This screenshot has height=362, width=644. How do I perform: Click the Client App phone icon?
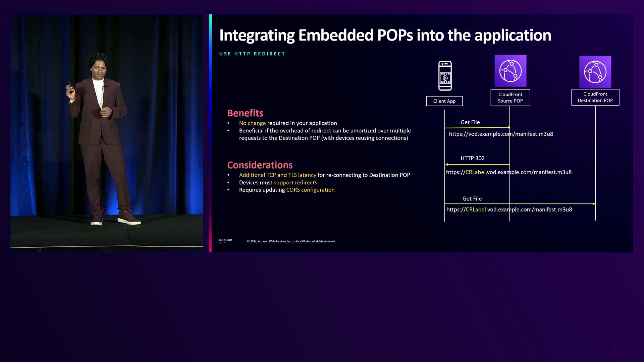pos(445,76)
